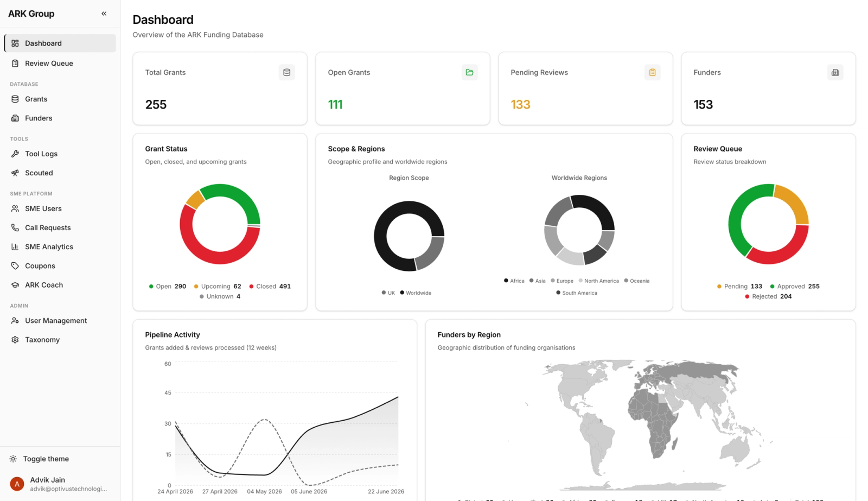Open the Dashboard menu item
Image resolution: width=868 pixels, height=501 pixels.
[x=60, y=43]
